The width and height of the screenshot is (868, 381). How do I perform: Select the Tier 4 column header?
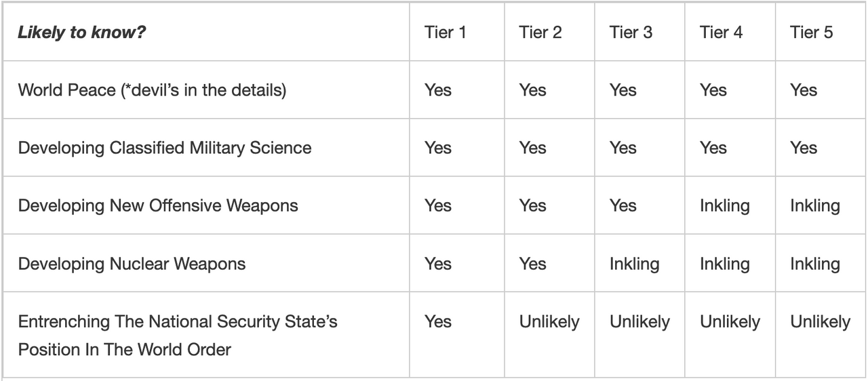pyautogui.click(x=721, y=33)
